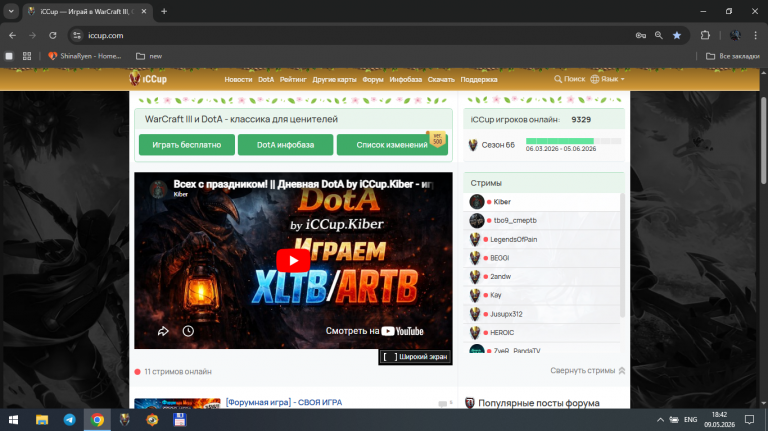
Task: Toggle the Широкий экран wide screen button
Action: 415,357
